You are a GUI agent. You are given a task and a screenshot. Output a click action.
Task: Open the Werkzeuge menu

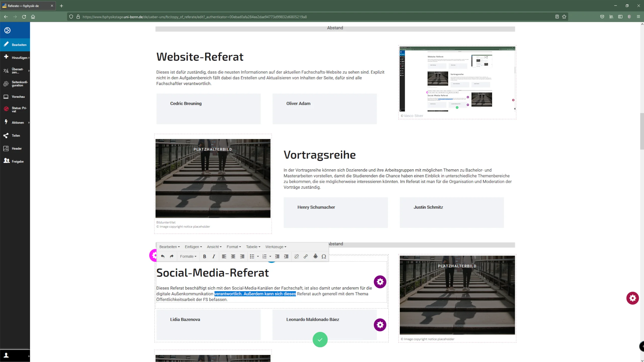[275, 247]
